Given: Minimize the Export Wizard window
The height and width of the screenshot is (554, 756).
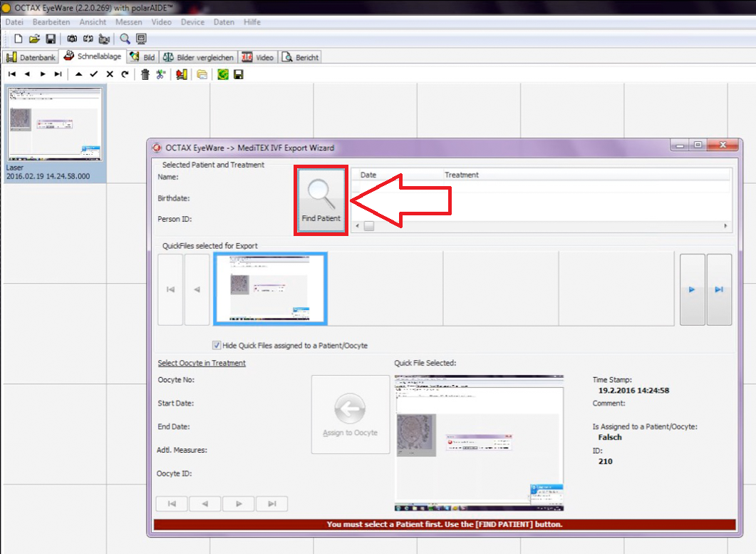Looking at the screenshot, I should [680, 145].
